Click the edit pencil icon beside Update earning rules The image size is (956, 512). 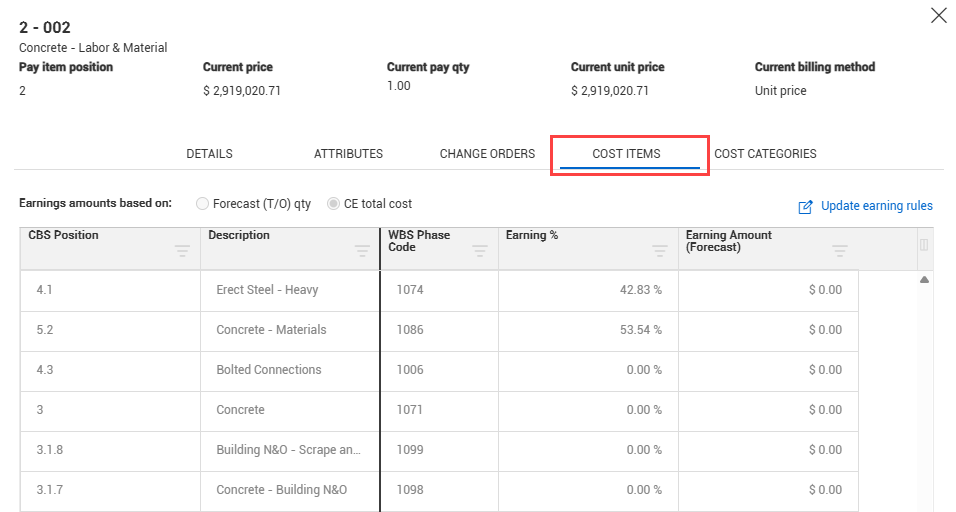805,207
